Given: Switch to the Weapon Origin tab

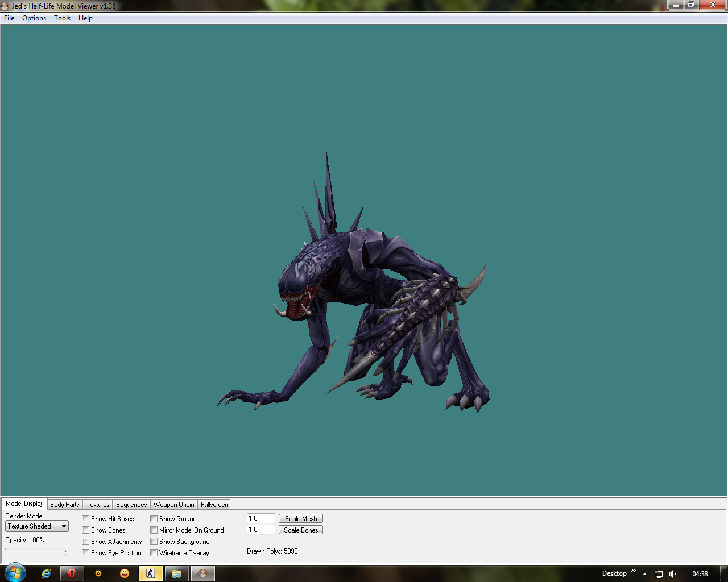Looking at the screenshot, I should pyautogui.click(x=173, y=505).
